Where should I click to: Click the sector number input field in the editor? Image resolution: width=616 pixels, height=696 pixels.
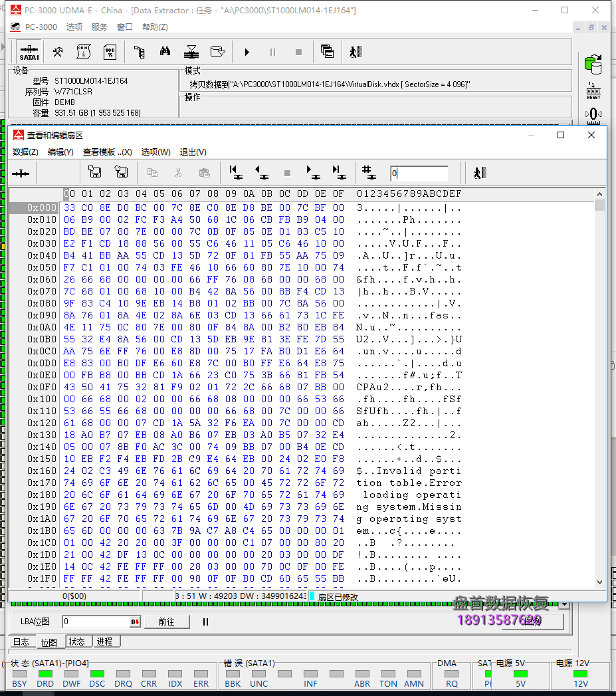click(420, 172)
